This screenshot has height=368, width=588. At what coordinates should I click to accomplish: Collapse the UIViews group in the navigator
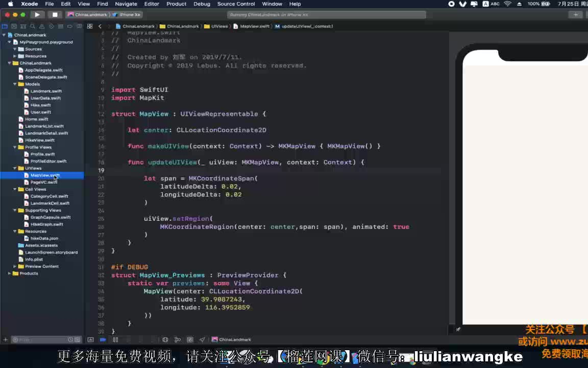[x=14, y=168]
